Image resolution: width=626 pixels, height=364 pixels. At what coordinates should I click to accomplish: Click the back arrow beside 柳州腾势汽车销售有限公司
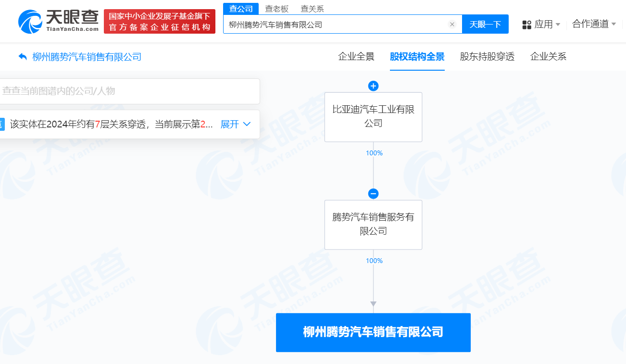pos(22,56)
